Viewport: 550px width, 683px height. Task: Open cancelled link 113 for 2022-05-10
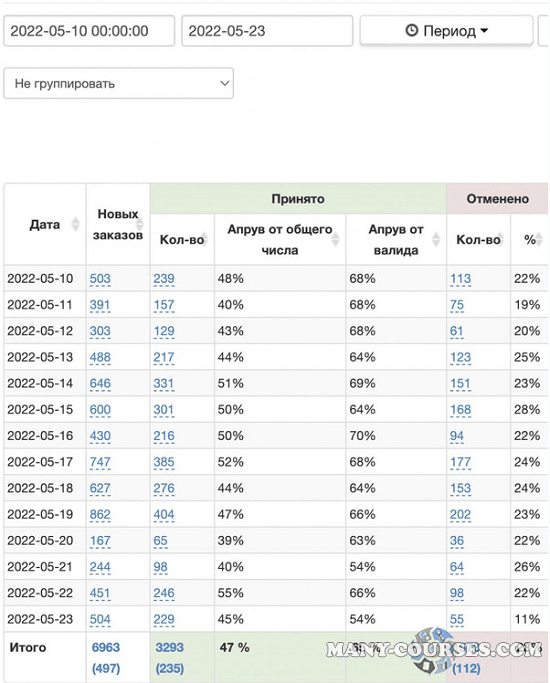tap(460, 278)
